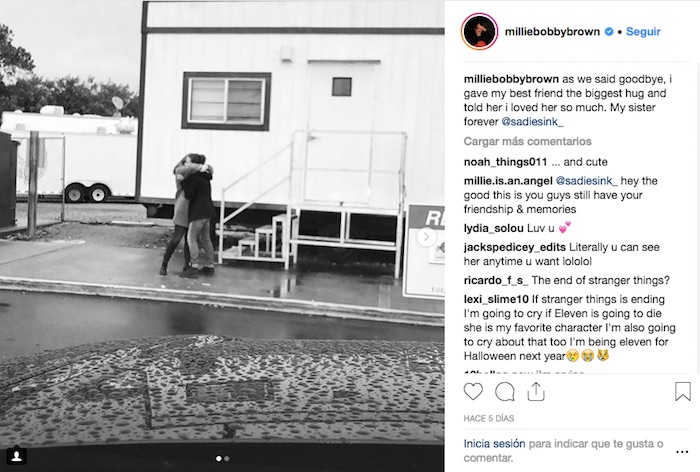The image size is (700, 472).
Task: Open lexi_slime10 commenter profile
Action: pos(496,299)
